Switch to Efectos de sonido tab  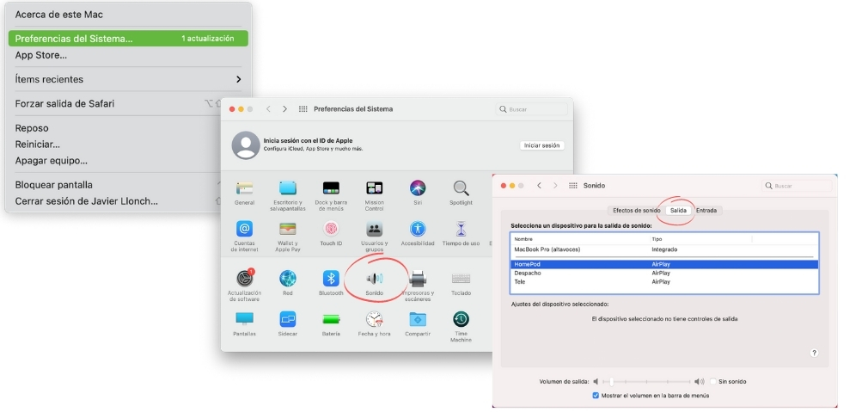pos(636,211)
